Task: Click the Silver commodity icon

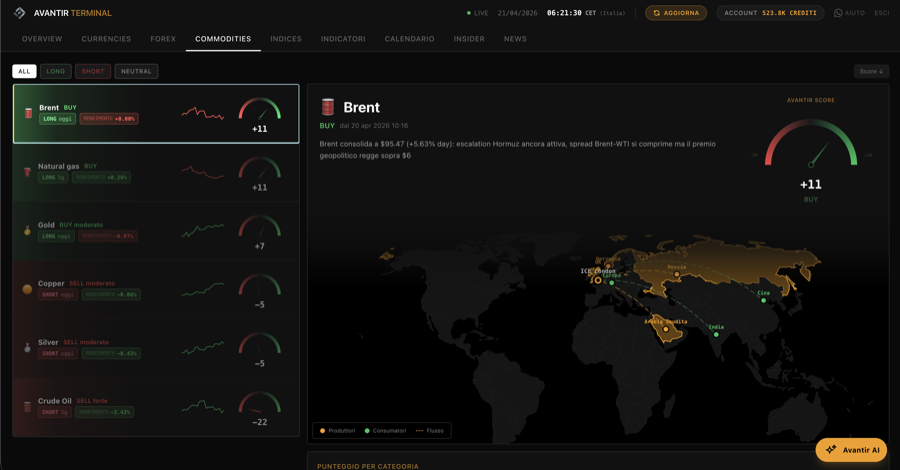Action: point(27,348)
